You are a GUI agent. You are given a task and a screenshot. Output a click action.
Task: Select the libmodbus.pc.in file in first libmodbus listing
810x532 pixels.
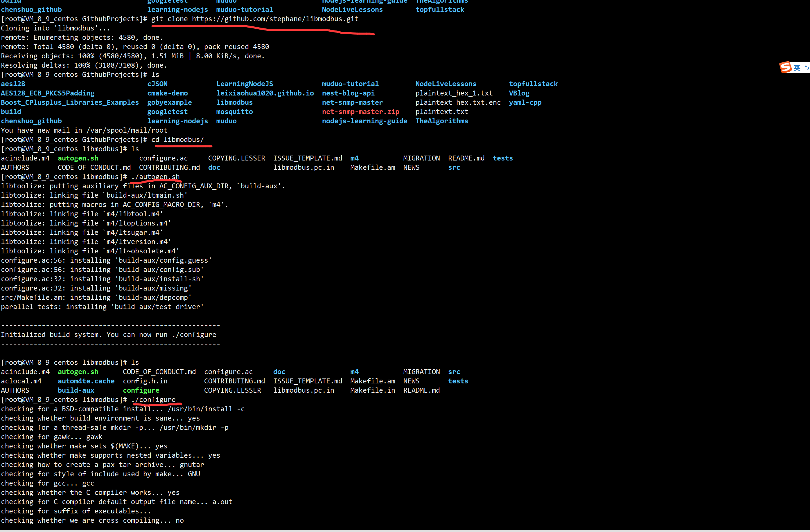click(303, 168)
